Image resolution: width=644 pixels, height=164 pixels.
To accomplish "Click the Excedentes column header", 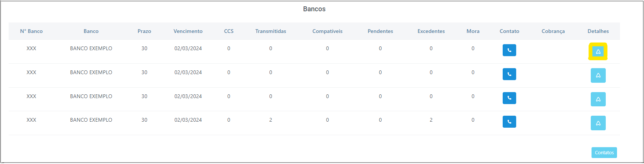I will (431, 31).
